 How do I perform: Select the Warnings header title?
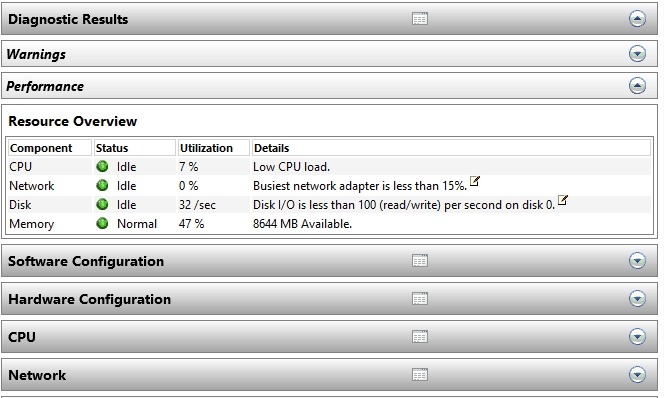tap(36, 54)
